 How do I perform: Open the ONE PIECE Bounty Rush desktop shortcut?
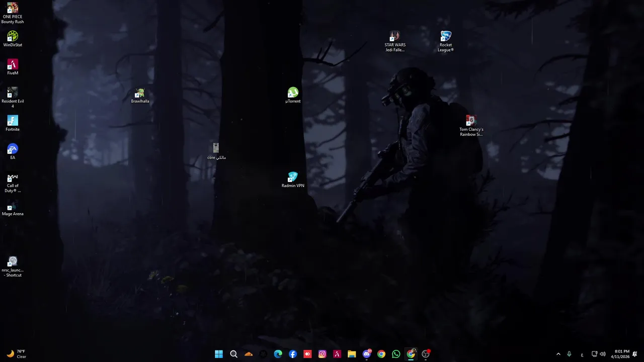pos(13,13)
